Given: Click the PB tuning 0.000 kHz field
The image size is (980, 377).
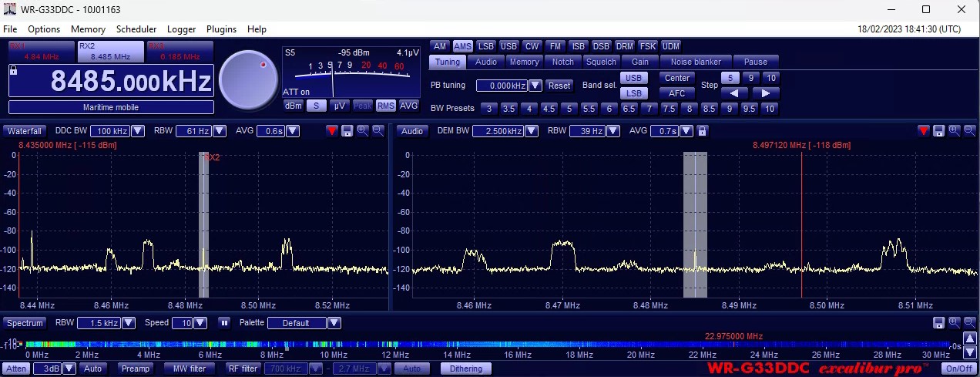Looking at the screenshot, I should [502, 86].
